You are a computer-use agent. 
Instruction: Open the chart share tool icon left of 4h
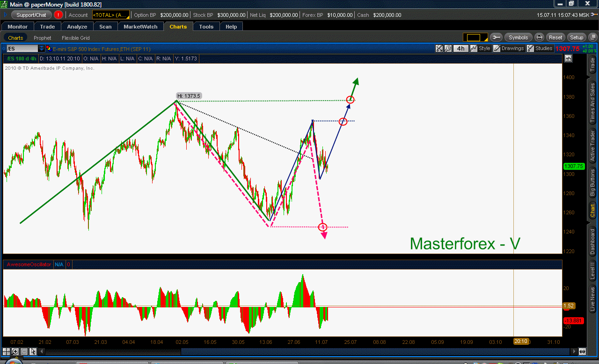coord(439,48)
